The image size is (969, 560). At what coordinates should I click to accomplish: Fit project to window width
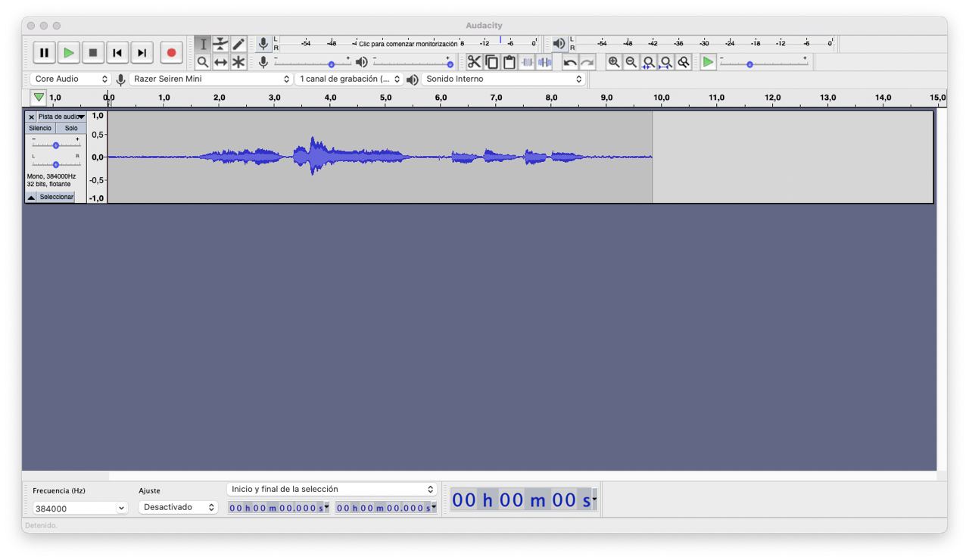point(665,62)
